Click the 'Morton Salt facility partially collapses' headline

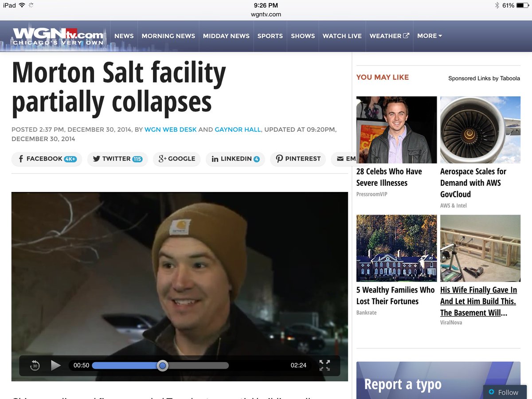click(x=119, y=87)
